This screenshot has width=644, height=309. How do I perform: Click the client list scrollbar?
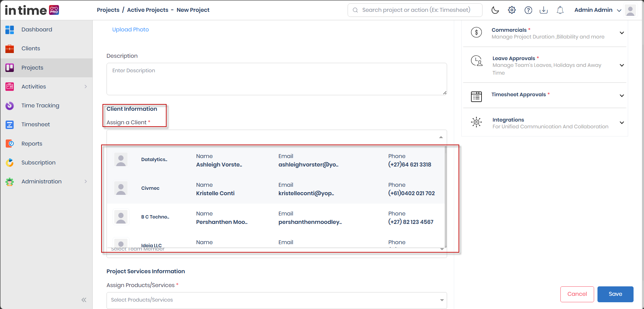(x=446, y=197)
